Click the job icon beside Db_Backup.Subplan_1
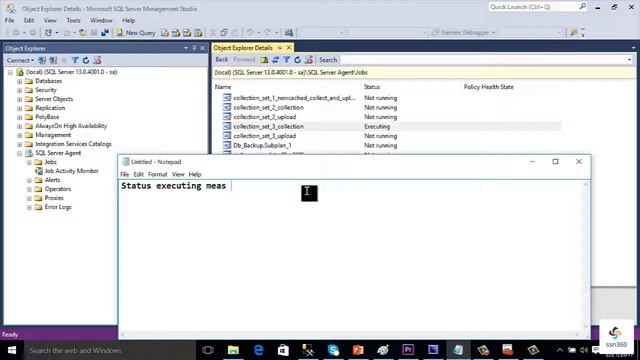 (227, 145)
